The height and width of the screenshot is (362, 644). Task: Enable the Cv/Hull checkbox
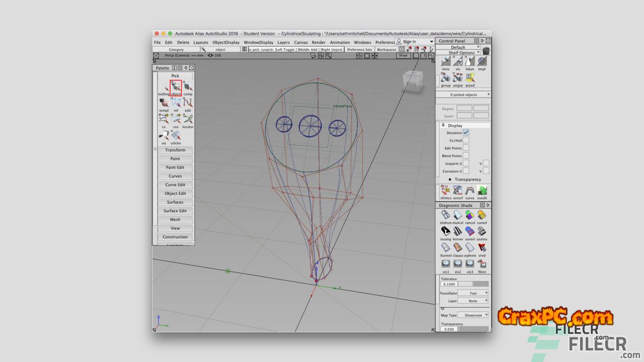[466, 140]
